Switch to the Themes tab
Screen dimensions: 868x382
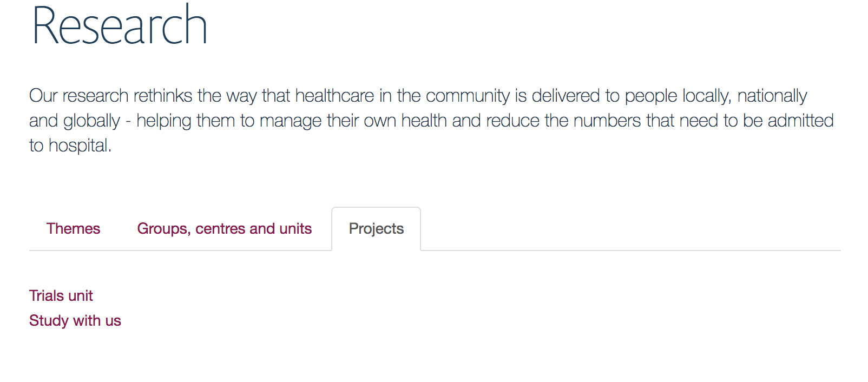point(73,229)
